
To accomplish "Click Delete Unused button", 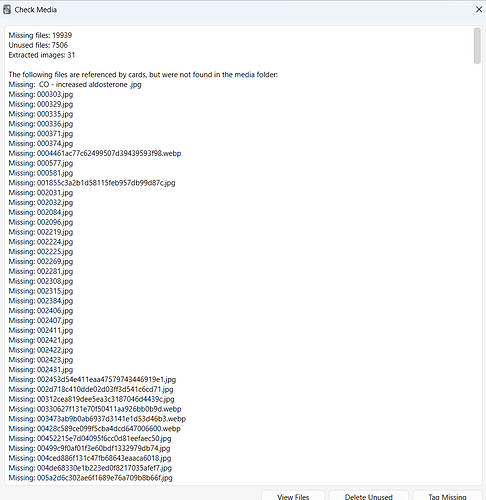I will [369, 496].
